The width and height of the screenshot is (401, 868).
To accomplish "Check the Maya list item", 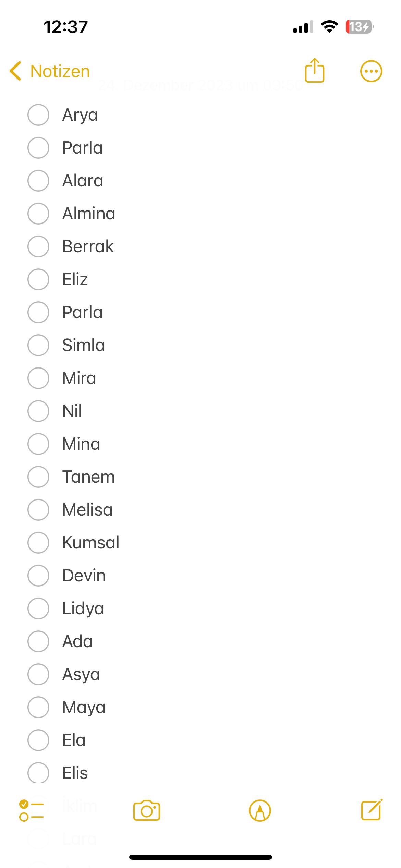I will 38,707.
